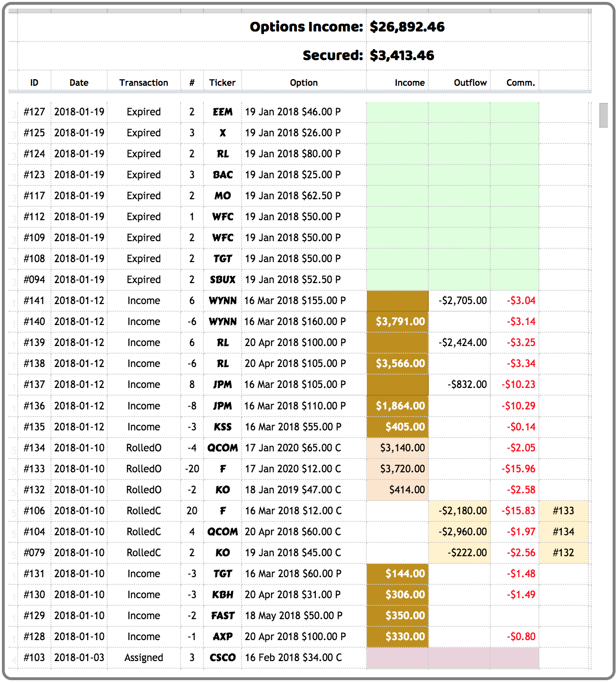Select income cell $3,566.00

point(398,364)
